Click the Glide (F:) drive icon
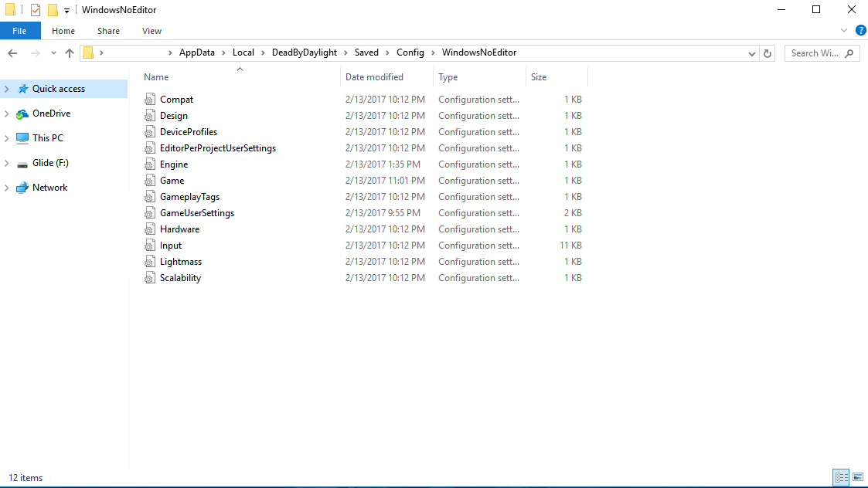 [22, 163]
